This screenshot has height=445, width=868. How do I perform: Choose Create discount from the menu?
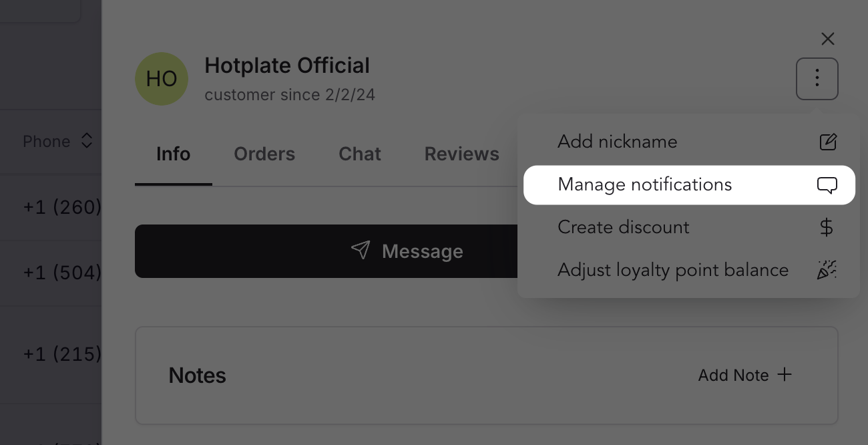pos(623,227)
